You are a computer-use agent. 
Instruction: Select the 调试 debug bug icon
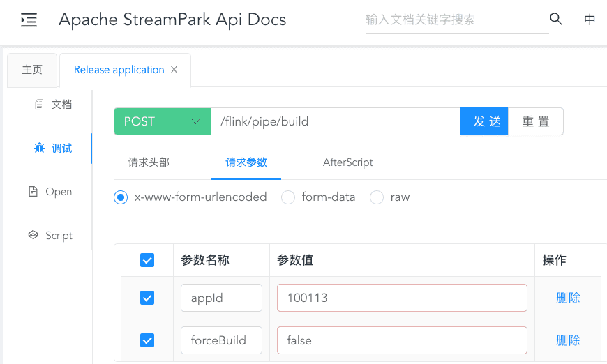40,148
